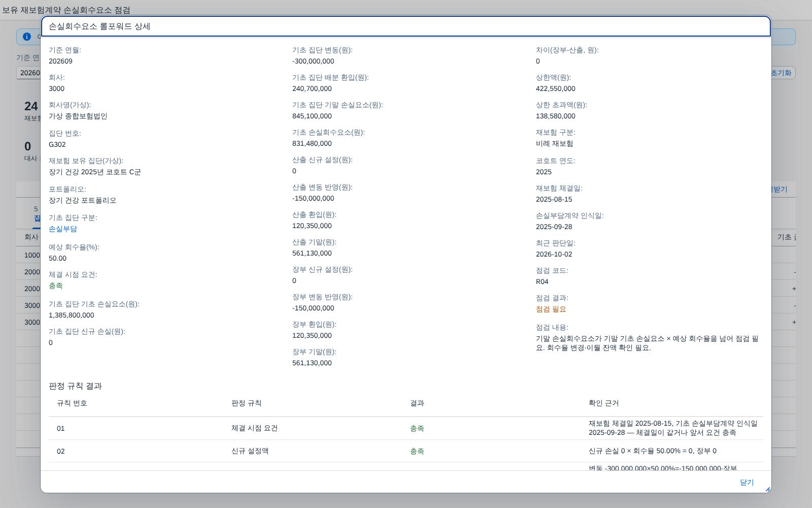Select the 기초 집단 변동 value -300,000,000

pos(313,61)
